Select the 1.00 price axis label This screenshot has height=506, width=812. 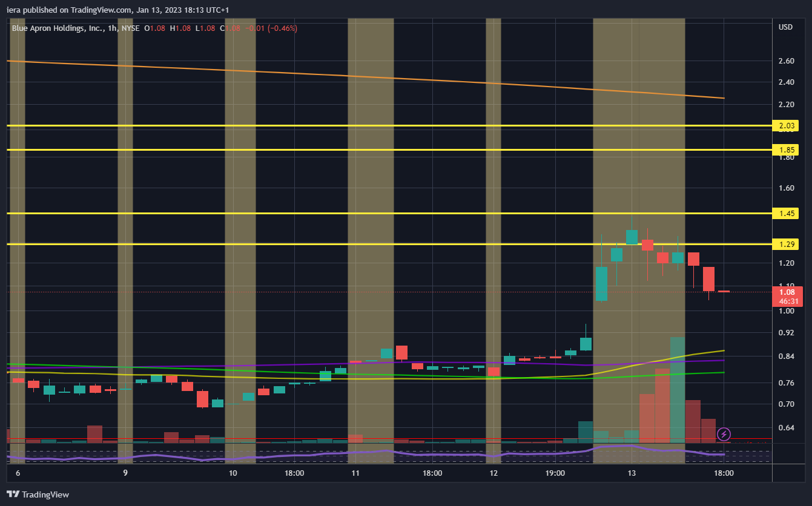(786, 311)
